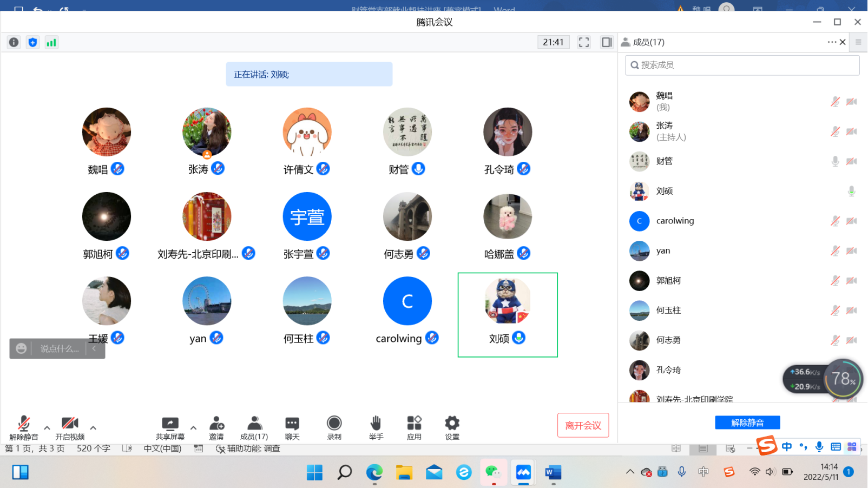Open the Apps menu

(415, 428)
